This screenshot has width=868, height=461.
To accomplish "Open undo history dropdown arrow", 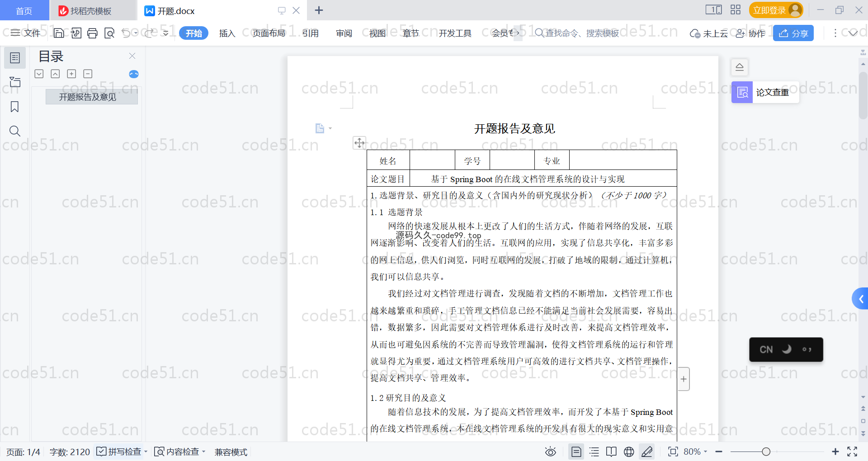I will 136,33.
